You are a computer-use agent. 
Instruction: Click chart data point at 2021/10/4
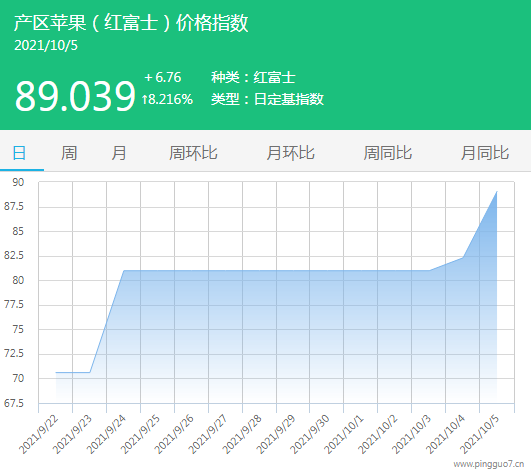(x=463, y=257)
